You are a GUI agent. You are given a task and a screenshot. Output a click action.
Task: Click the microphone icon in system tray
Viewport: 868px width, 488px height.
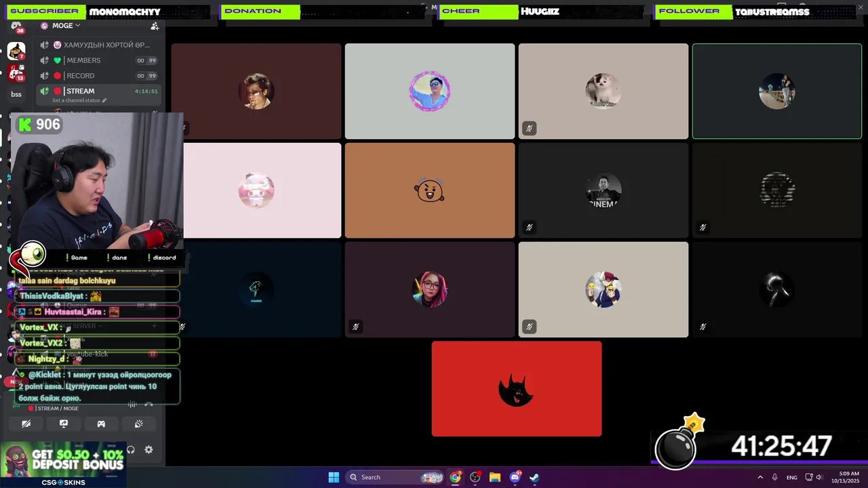pos(775,477)
